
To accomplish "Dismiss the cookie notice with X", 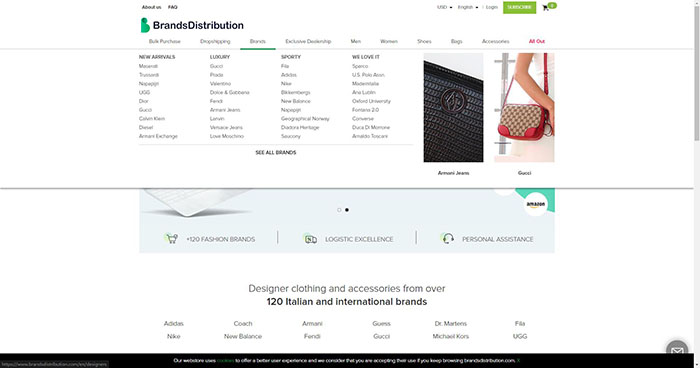I will pos(518,360).
